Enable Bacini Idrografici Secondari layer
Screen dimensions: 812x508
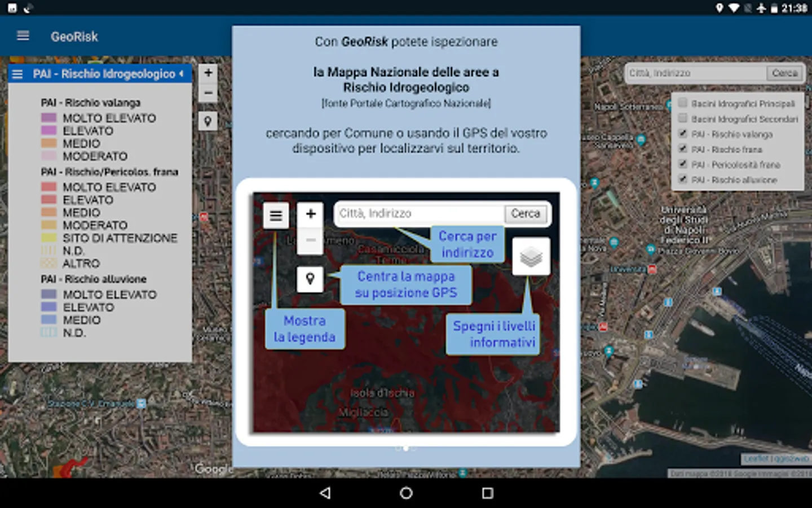point(683,118)
